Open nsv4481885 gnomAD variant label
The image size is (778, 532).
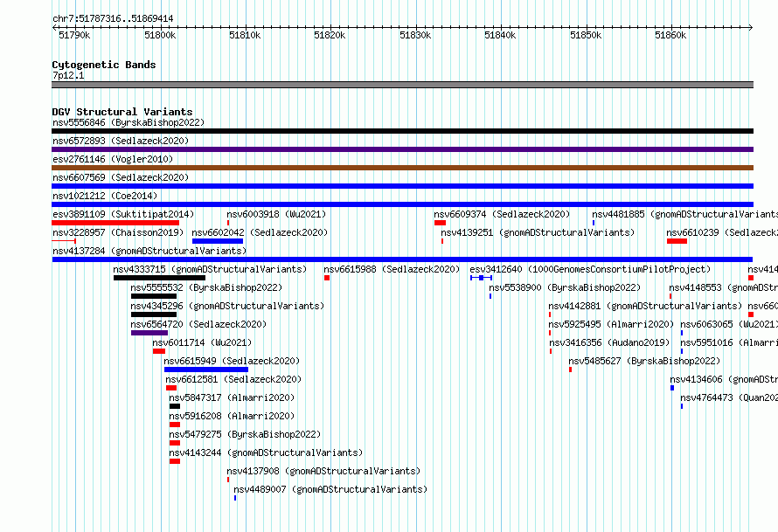(x=684, y=214)
